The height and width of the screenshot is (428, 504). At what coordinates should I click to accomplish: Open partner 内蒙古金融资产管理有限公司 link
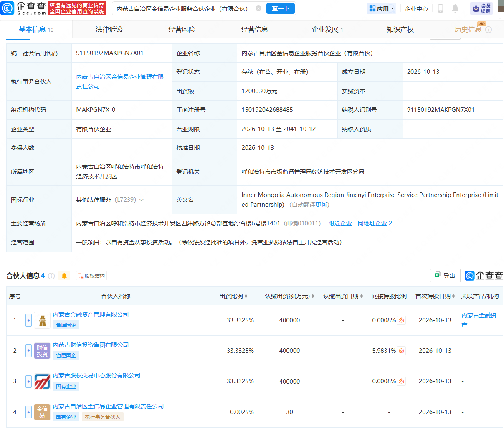click(91, 314)
